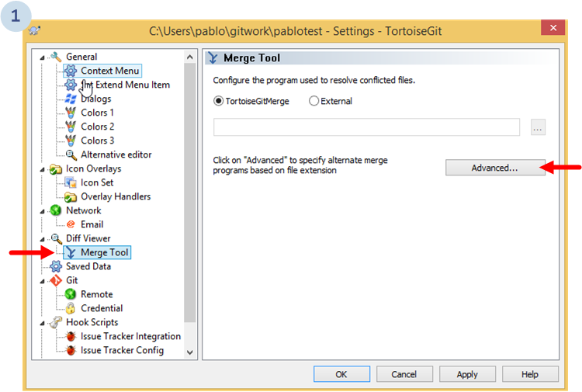
Task: Click the Network globe icon
Action: (56, 210)
